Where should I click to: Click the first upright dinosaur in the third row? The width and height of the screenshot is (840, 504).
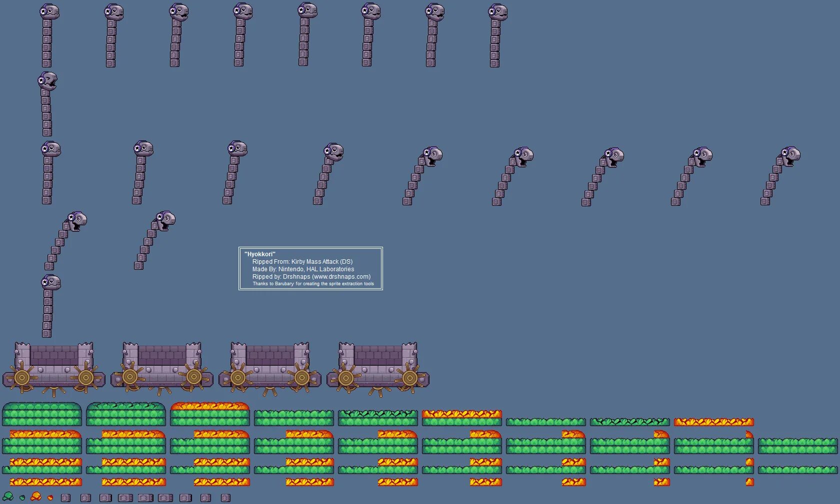coord(50,173)
